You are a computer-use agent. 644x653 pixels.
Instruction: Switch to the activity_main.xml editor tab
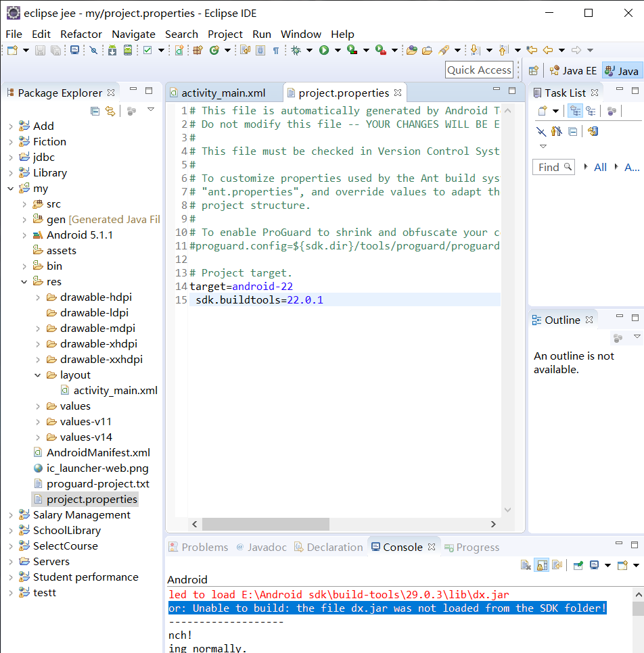click(223, 93)
